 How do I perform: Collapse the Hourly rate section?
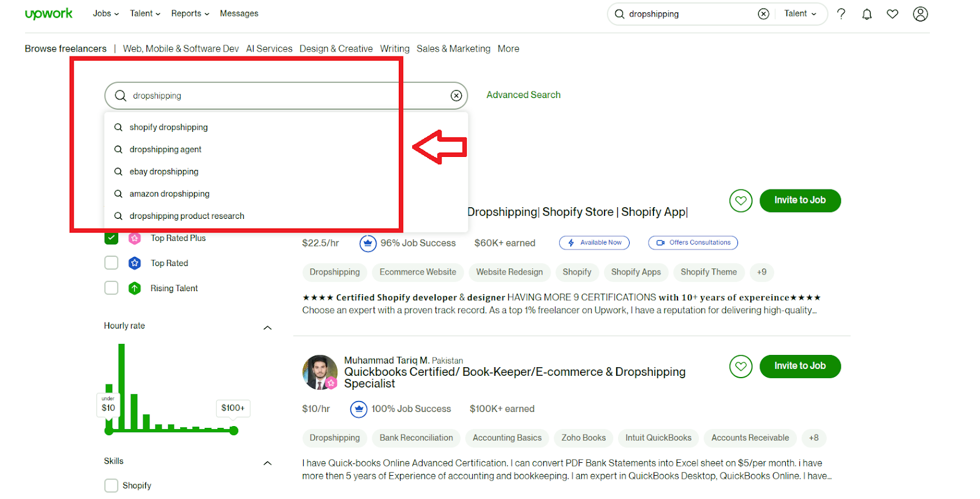[x=267, y=328]
